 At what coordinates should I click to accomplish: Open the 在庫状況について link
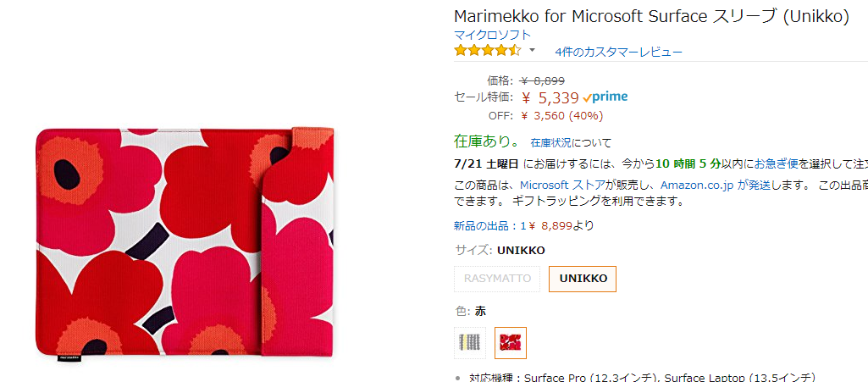(571, 143)
